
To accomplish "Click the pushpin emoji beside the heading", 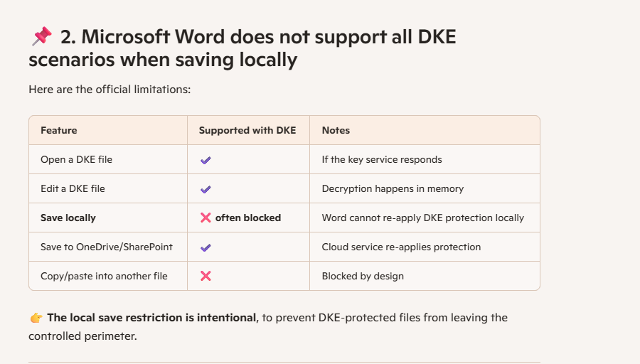I will point(41,37).
